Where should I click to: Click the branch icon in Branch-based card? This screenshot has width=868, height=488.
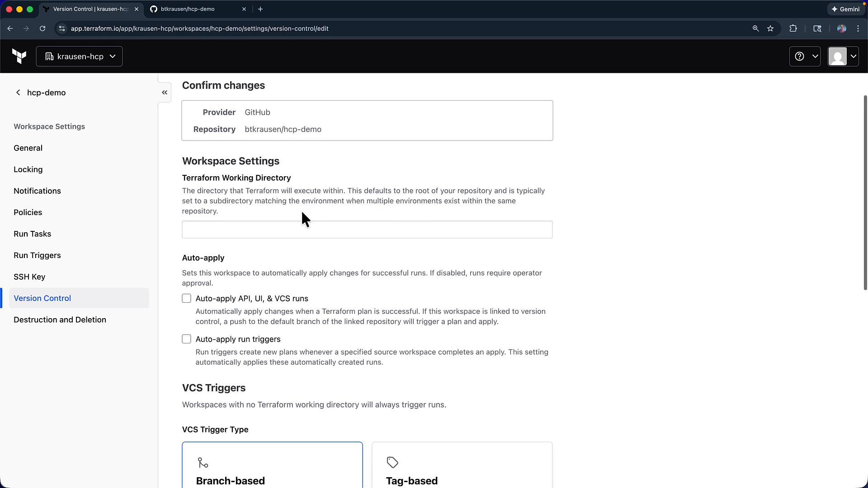pos(203,463)
